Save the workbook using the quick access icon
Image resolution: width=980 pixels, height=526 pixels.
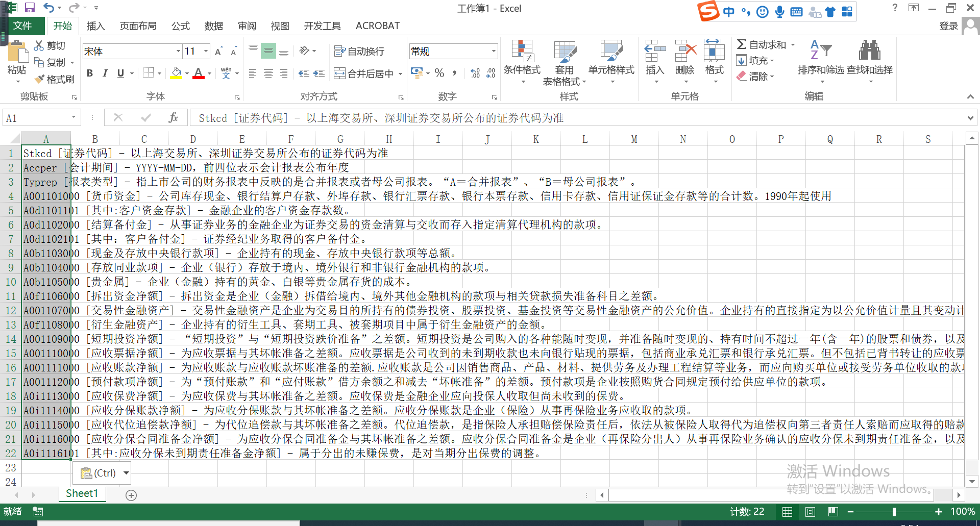tap(30, 8)
